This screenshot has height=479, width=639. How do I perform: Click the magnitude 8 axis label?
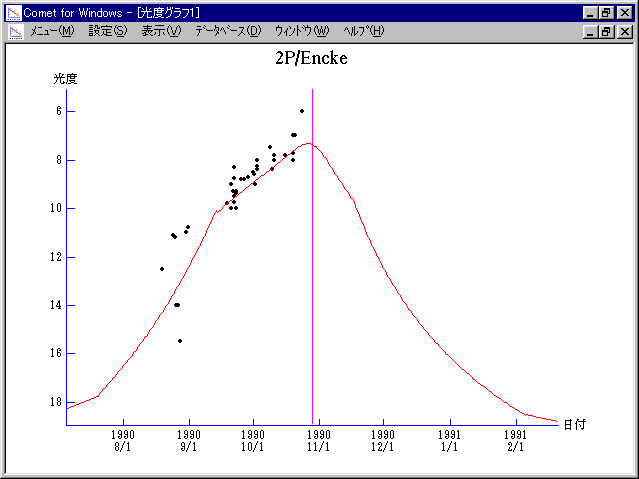pos(59,160)
